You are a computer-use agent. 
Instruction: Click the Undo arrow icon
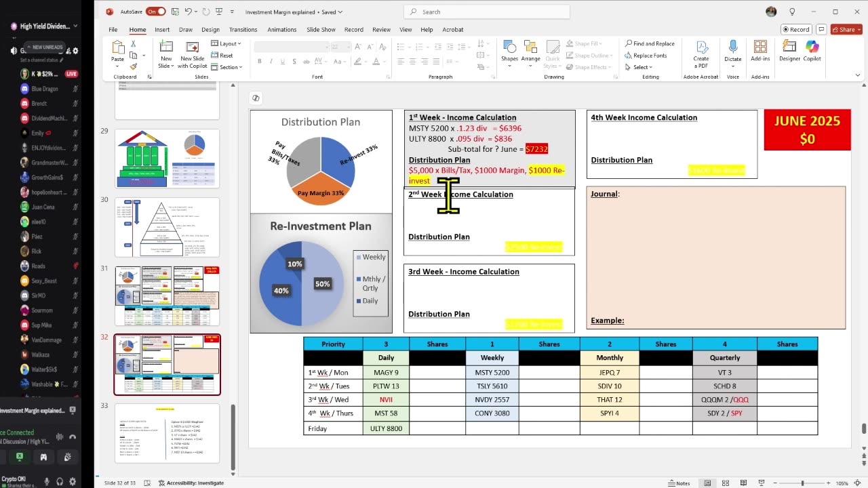pyautogui.click(x=189, y=12)
